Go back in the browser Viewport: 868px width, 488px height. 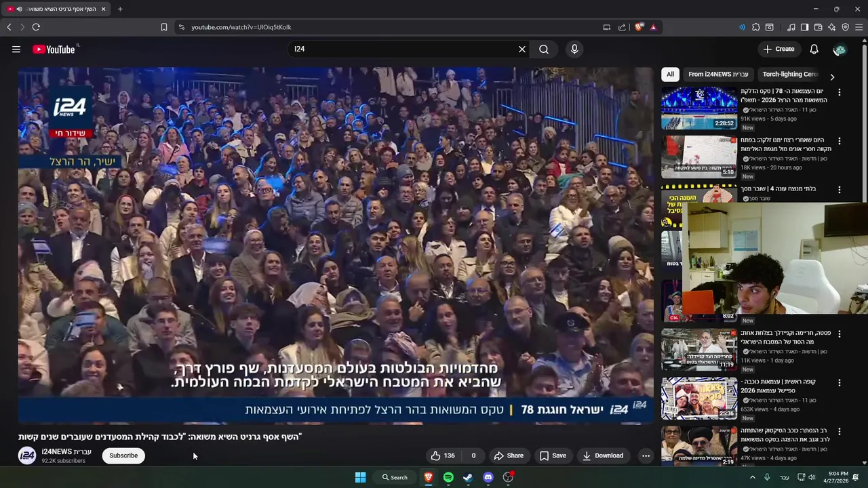coord(9,27)
